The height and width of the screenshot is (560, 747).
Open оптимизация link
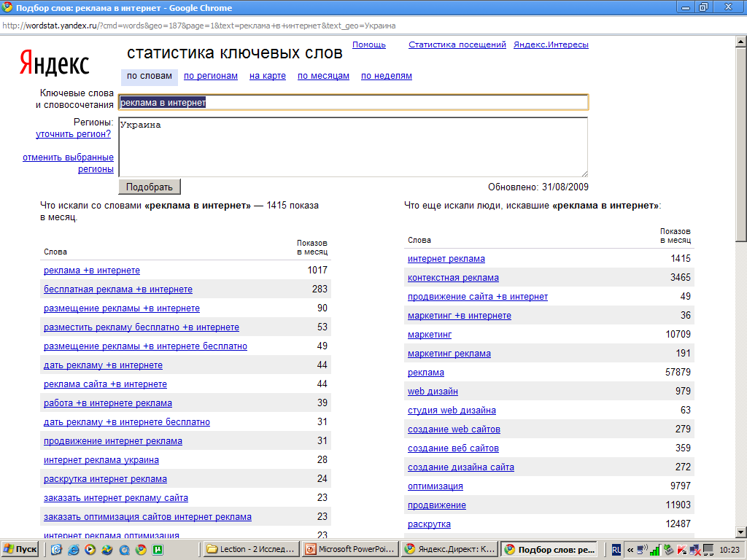(436, 486)
